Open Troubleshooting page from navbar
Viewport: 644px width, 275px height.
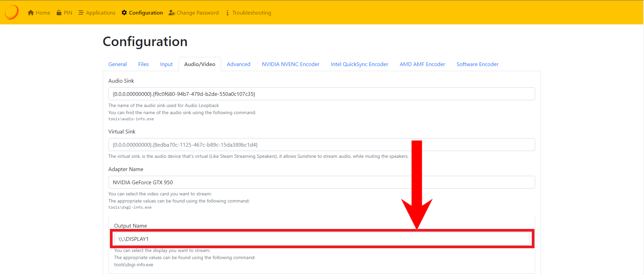(x=252, y=13)
